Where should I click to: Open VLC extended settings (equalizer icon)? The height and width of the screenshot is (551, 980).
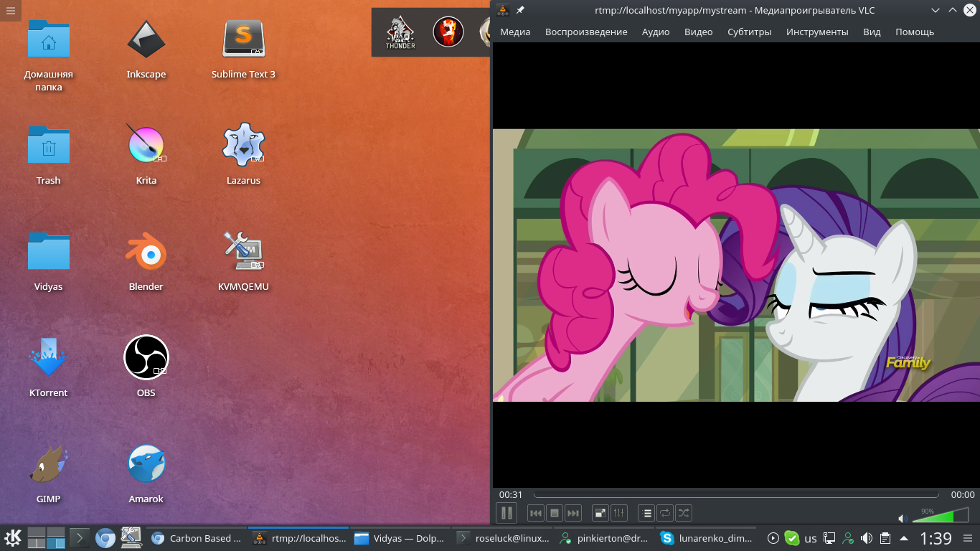coord(618,513)
